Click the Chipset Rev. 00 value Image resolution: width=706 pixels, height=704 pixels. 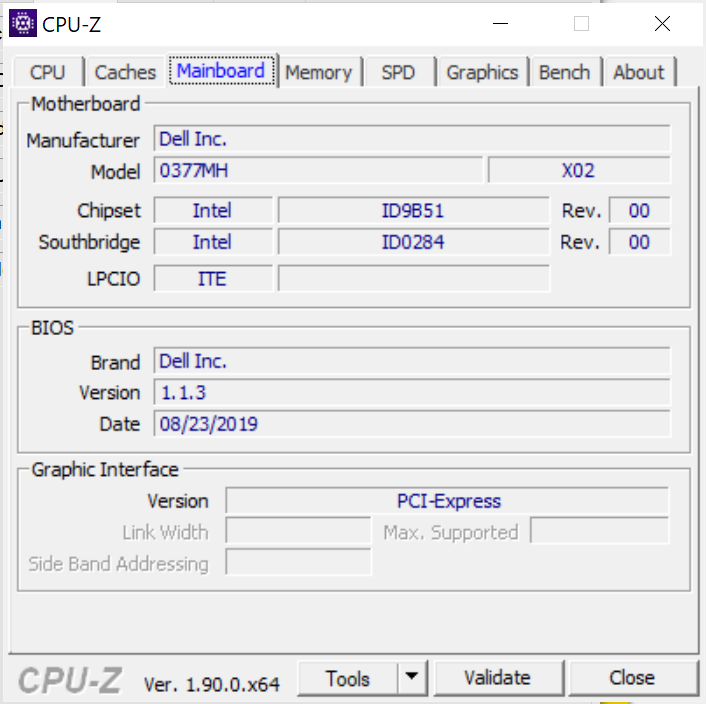[x=639, y=211]
